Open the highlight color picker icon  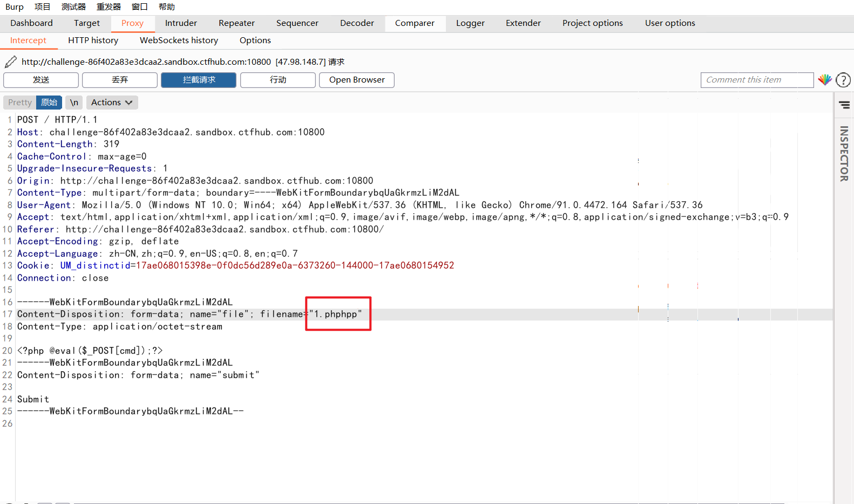[x=825, y=80]
